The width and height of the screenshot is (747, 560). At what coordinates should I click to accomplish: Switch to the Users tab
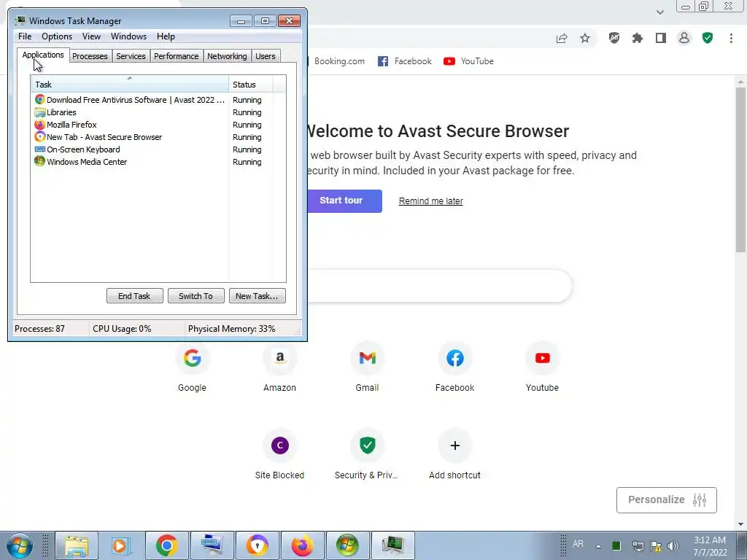(x=265, y=56)
